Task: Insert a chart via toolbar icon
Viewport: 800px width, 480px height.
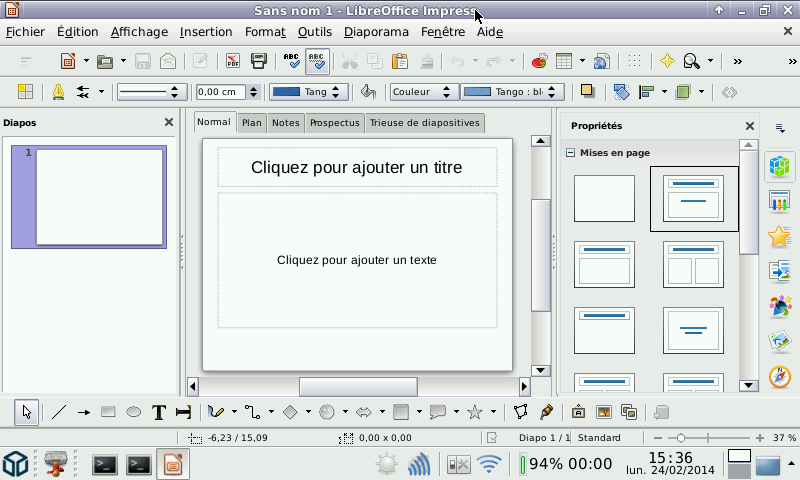Action: click(539, 61)
